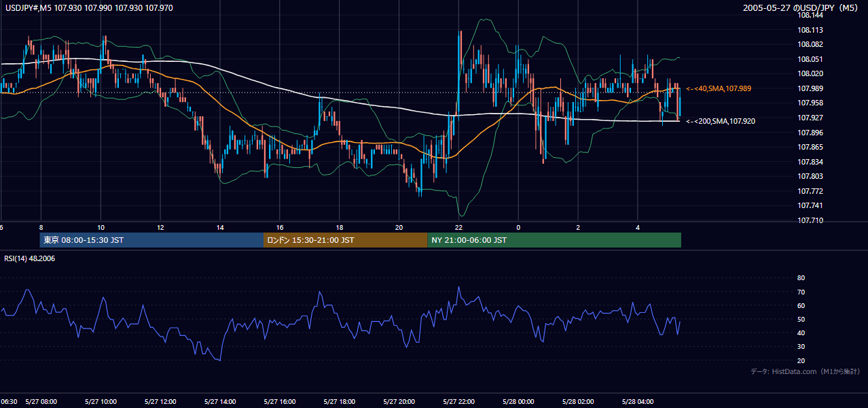The height and width of the screenshot is (408, 868).
Task: Click the 108.051 price axis value
Action: click(811, 59)
